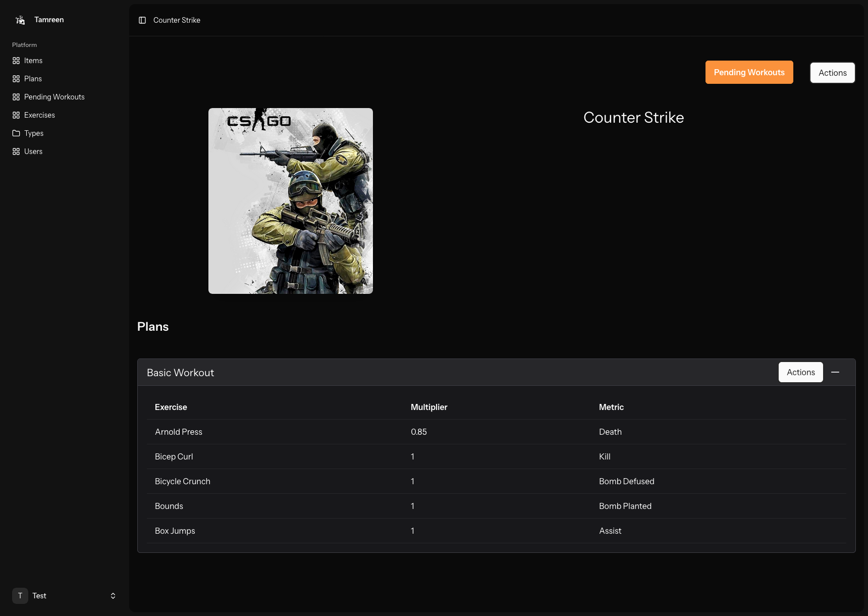Click the Bicep Curl multiplier value
This screenshot has width=868, height=616.
point(413,456)
